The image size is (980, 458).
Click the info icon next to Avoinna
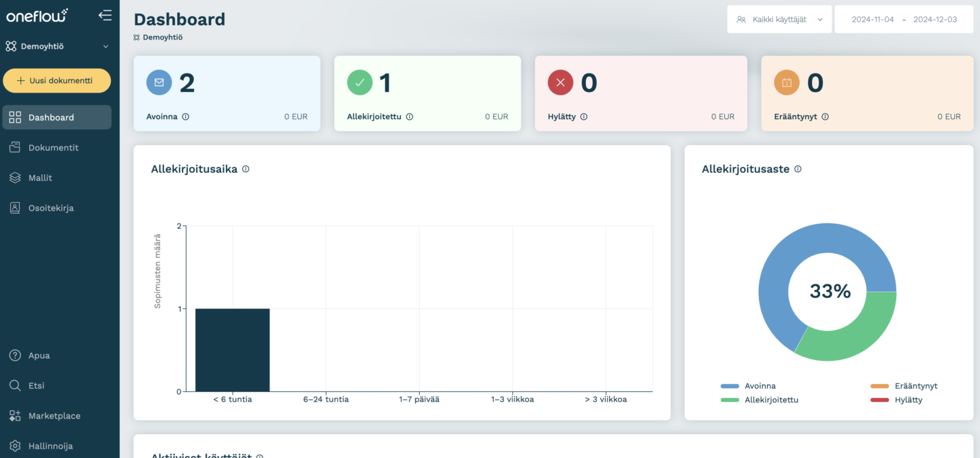coord(186,116)
